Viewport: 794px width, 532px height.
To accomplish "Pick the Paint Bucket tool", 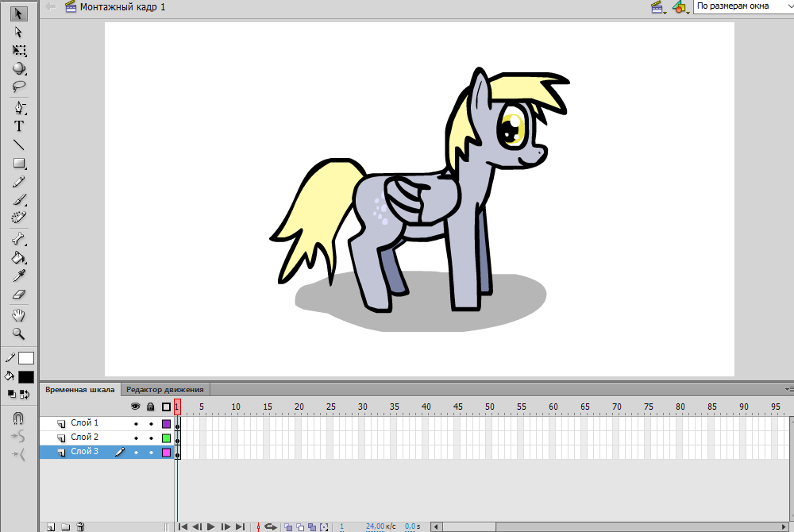I will coord(19,258).
